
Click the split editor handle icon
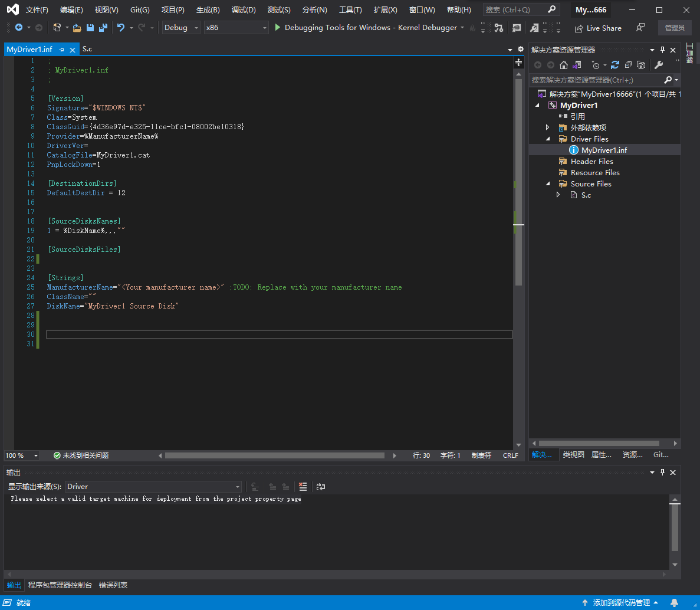click(x=518, y=62)
